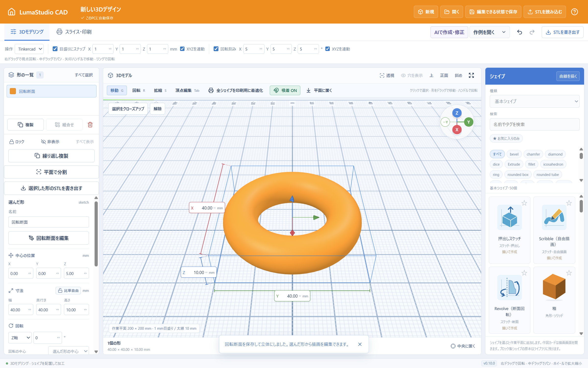The image size is (588, 368).
Task: Switch to the 3Dモデリング tab
Action: tap(27, 32)
